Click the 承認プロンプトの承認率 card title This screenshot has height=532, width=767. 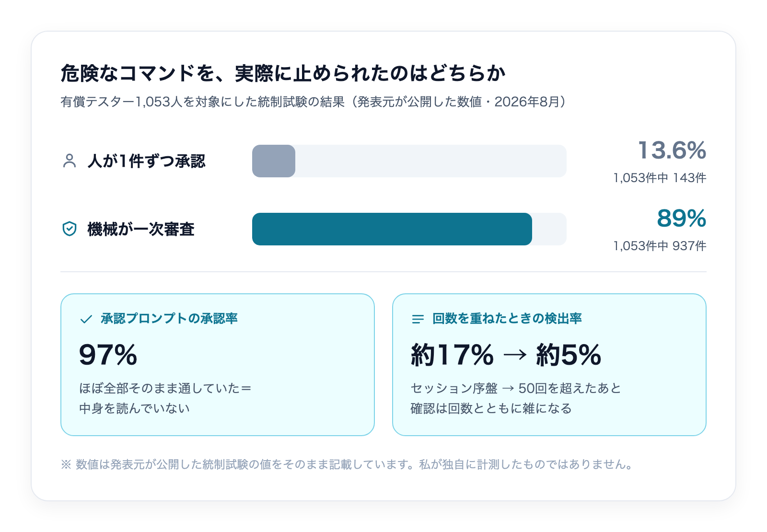(x=169, y=319)
